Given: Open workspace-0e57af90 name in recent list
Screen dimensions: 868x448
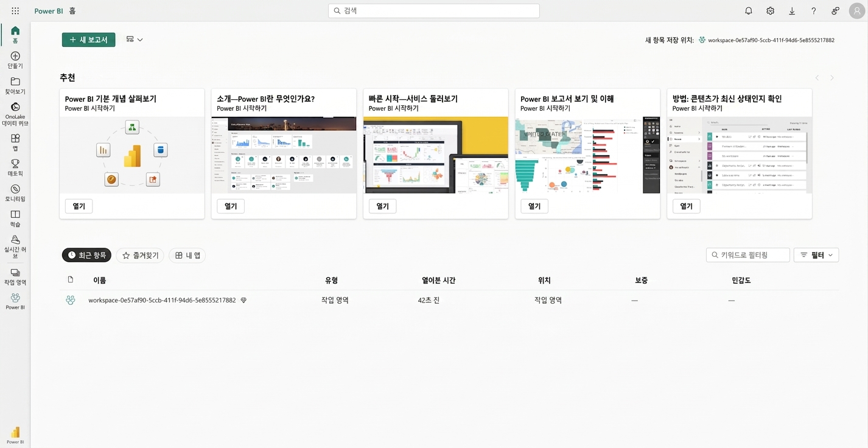Looking at the screenshot, I should point(162,300).
